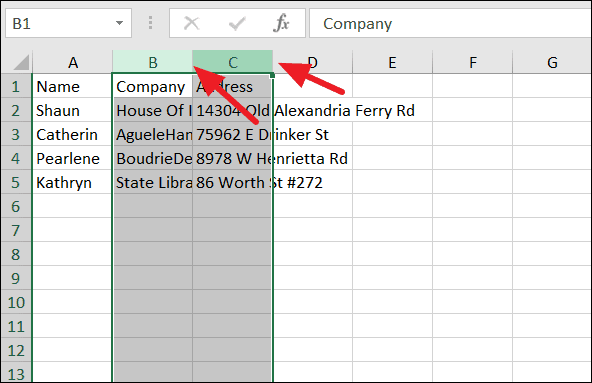Click the formula bar containing Company

[x=450, y=23]
